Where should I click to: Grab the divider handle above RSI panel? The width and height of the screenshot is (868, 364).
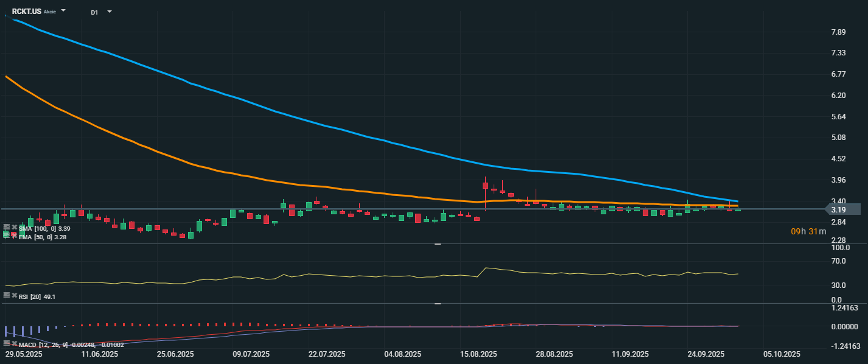[x=437, y=244]
